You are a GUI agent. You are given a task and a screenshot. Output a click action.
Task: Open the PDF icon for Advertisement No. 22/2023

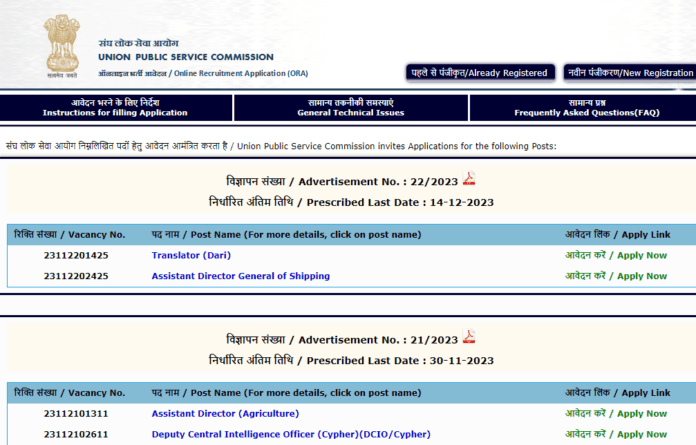click(x=469, y=178)
